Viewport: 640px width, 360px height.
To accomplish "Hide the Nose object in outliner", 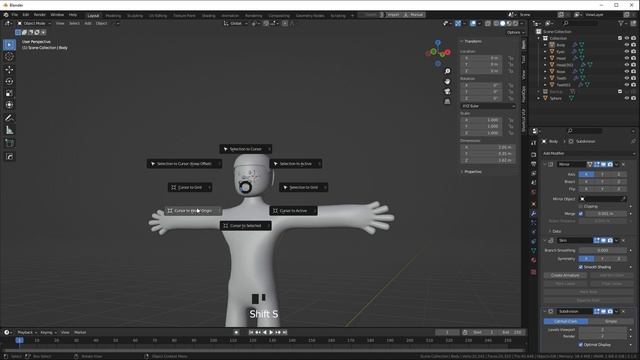I will pos(627,71).
